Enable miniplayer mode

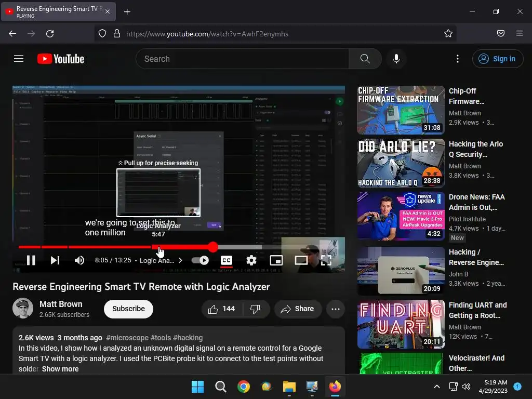(x=276, y=260)
